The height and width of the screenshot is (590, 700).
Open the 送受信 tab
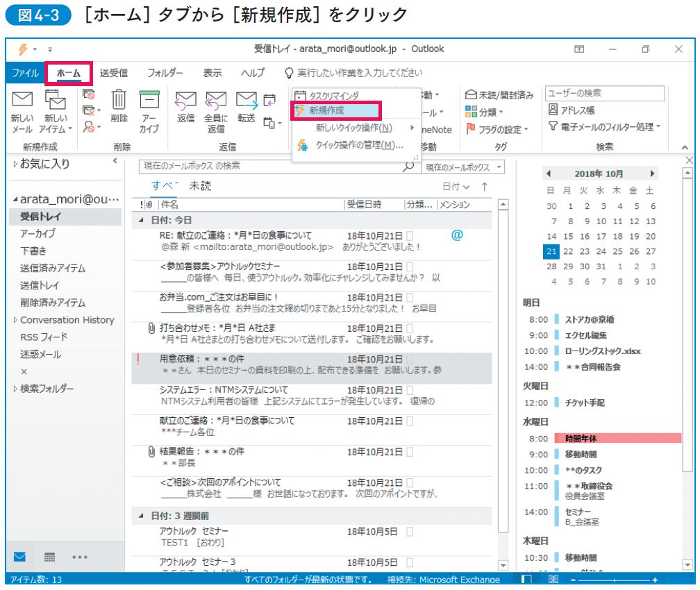(x=114, y=73)
